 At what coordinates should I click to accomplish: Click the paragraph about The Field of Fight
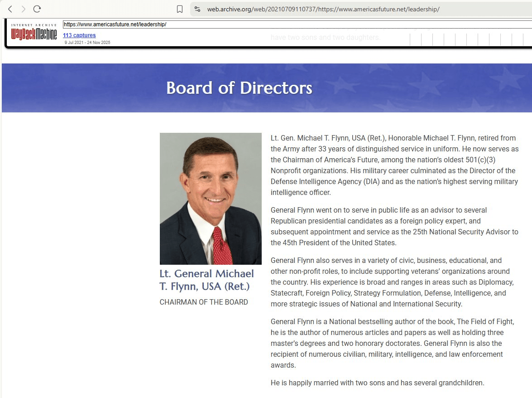[x=392, y=343]
